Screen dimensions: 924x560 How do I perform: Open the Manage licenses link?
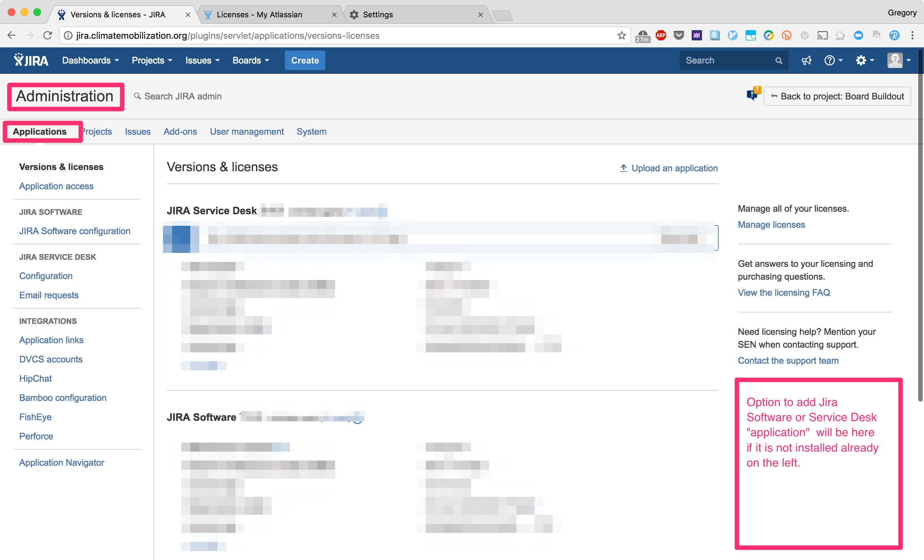click(771, 225)
